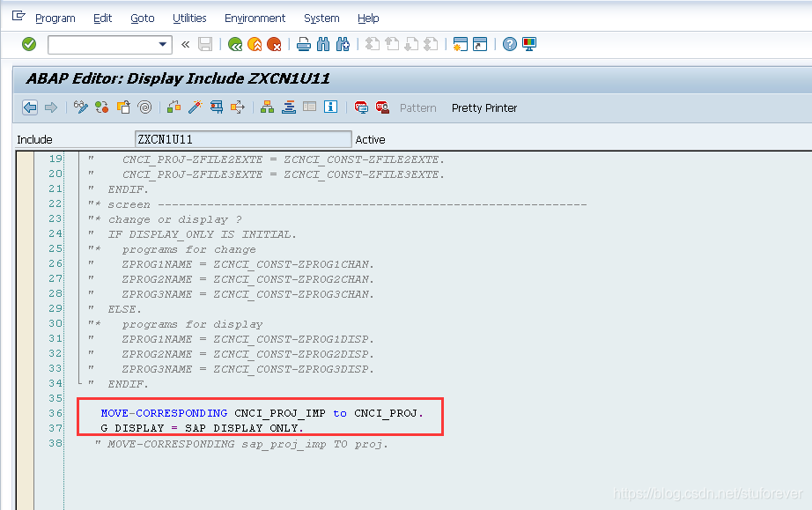The width and height of the screenshot is (812, 510).
Task: Click the Generate Shortcut icon
Action: click(x=480, y=45)
